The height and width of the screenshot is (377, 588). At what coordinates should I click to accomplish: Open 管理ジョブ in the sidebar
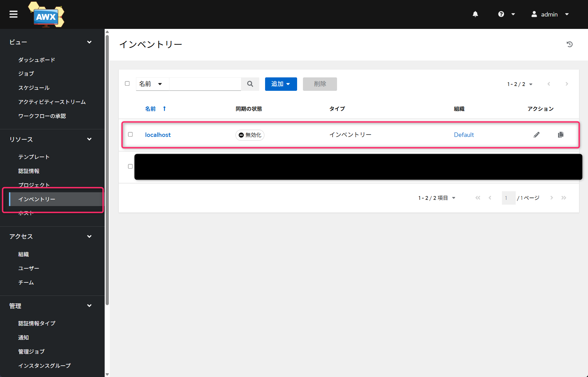point(31,352)
